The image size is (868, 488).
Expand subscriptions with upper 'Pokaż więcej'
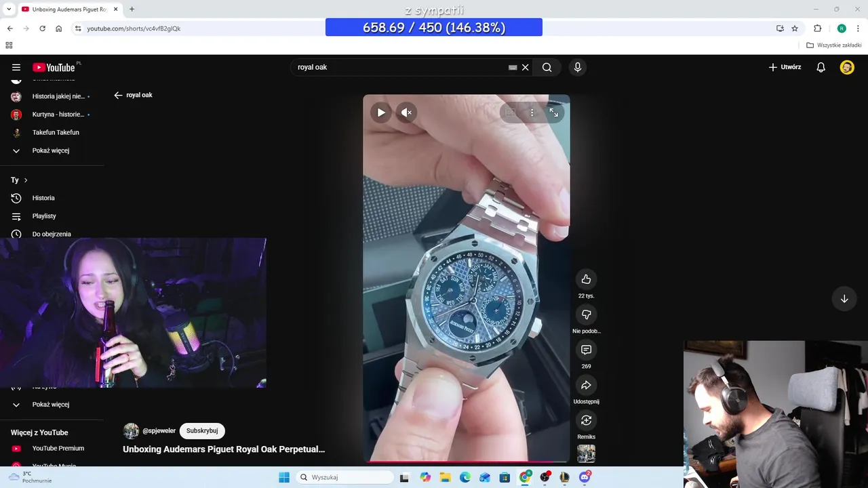tap(52, 150)
